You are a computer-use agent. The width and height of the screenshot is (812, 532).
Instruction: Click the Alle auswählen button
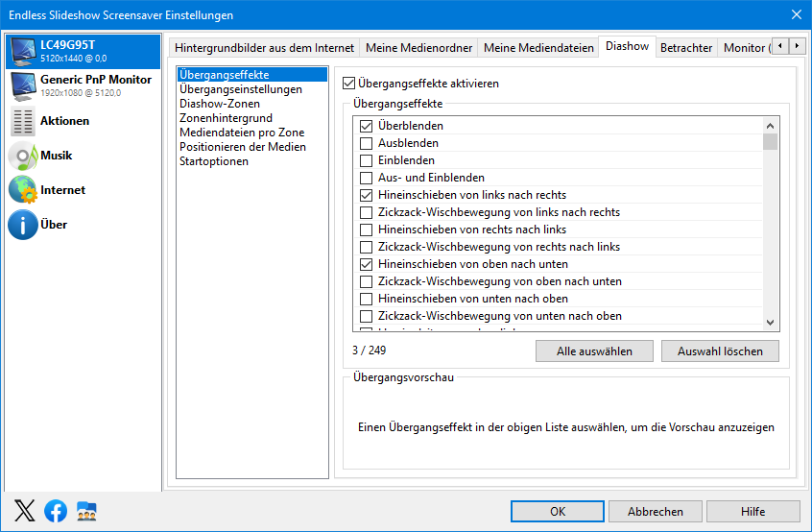594,351
